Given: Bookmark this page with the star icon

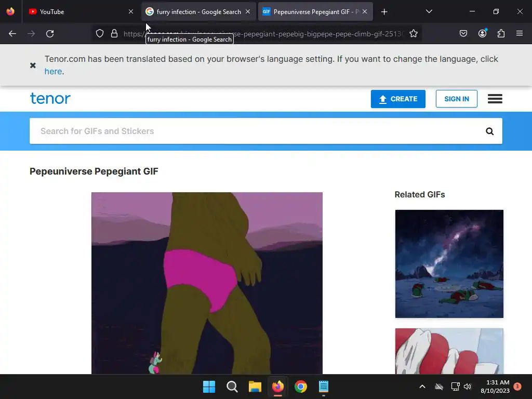Looking at the screenshot, I should [x=413, y=34].
